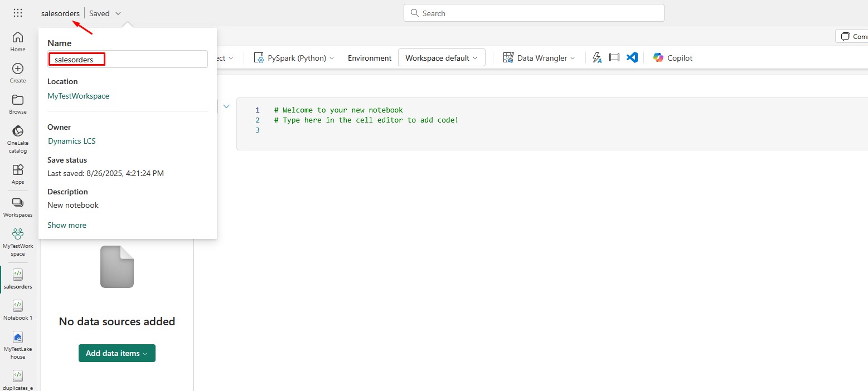Click the PySpark language icon
The image size is (868, 391).
coord(259,58)
